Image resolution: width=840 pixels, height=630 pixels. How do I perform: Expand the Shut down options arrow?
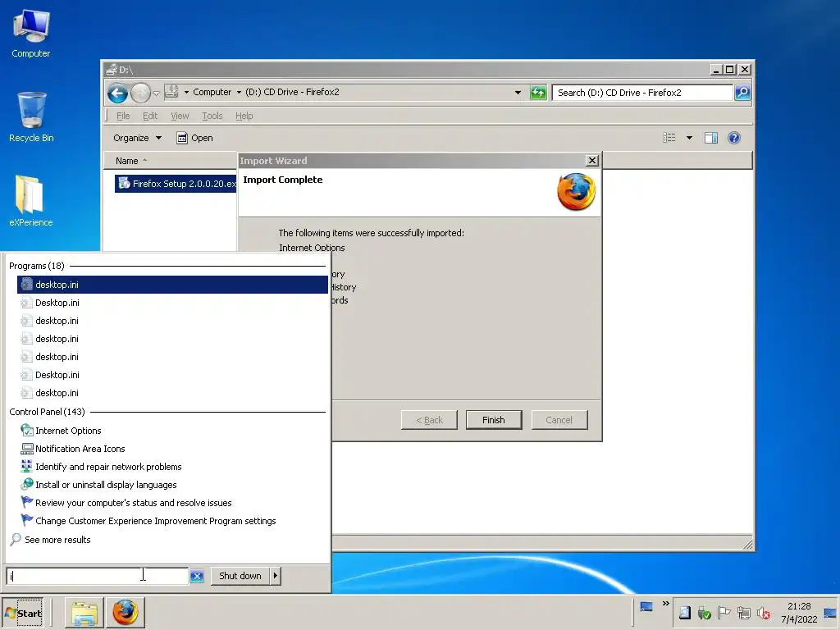(276, 576)
